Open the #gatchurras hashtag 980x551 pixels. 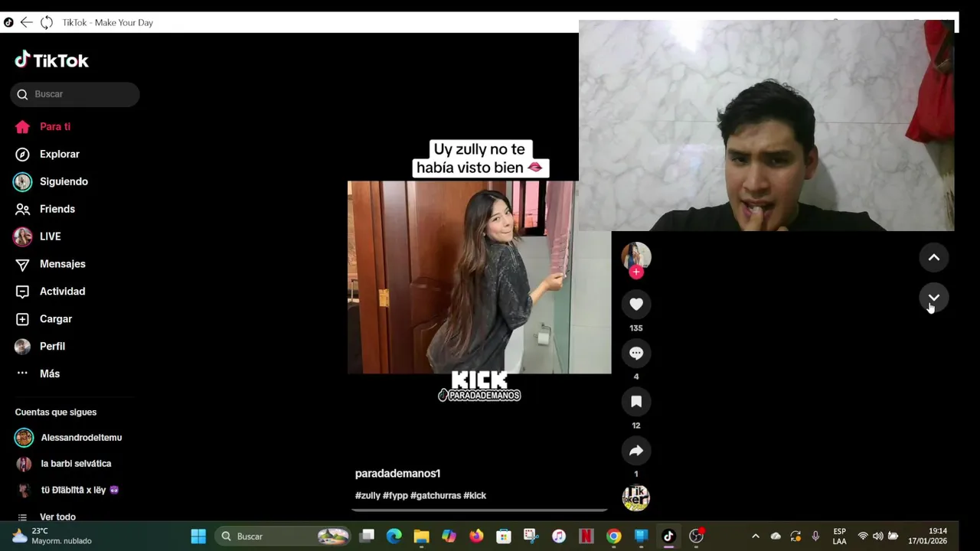click(436, 496)
